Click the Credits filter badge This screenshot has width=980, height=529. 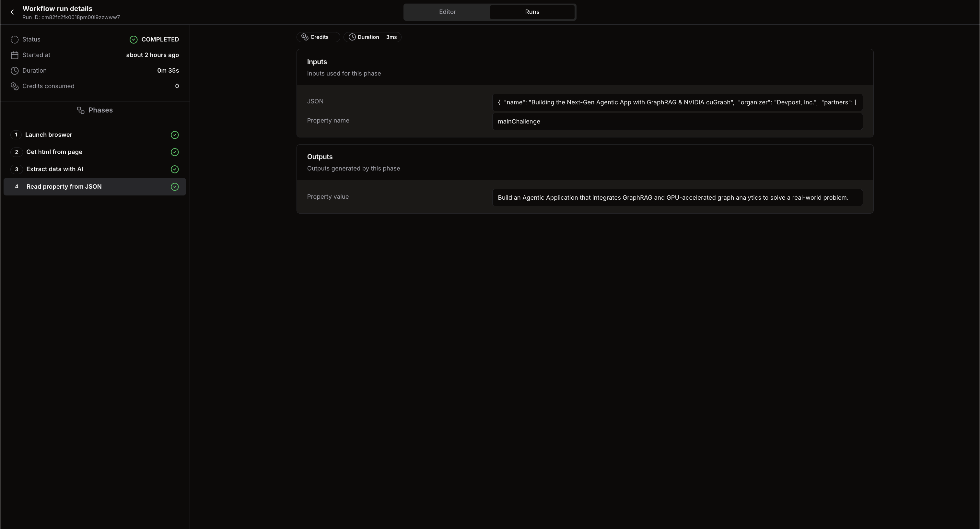[318, 37]
